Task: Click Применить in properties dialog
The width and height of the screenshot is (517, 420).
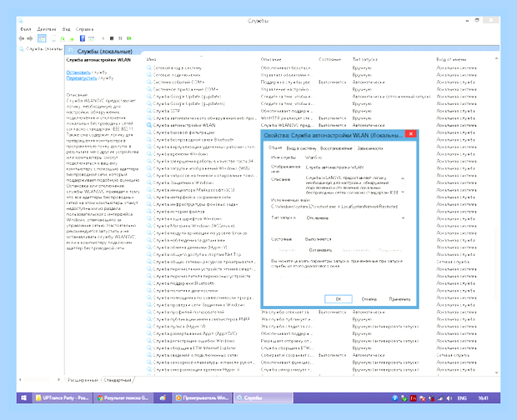Action: (400, 299)
